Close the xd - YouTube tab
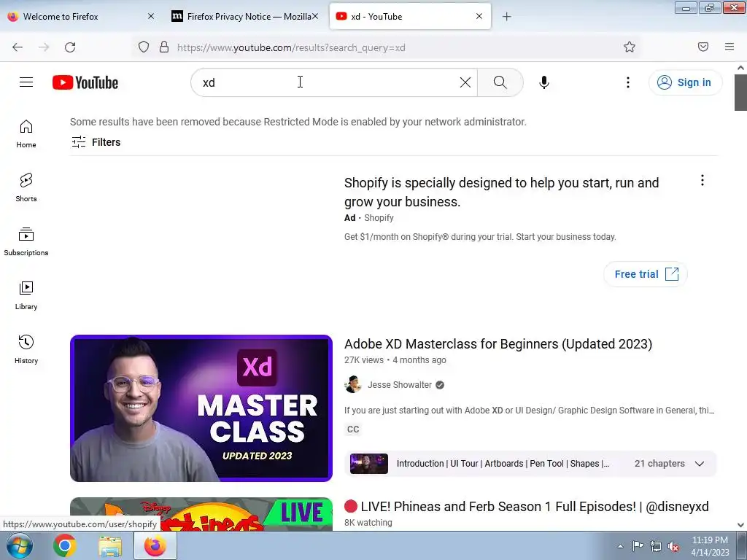The height and width of the screenshot is (560, 747). pyautogui.click(x=479, y=16)
